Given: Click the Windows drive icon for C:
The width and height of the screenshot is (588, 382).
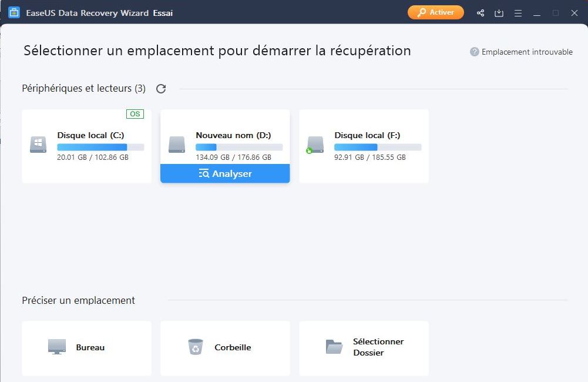Looking at the screenshot, I should [38, 145].
